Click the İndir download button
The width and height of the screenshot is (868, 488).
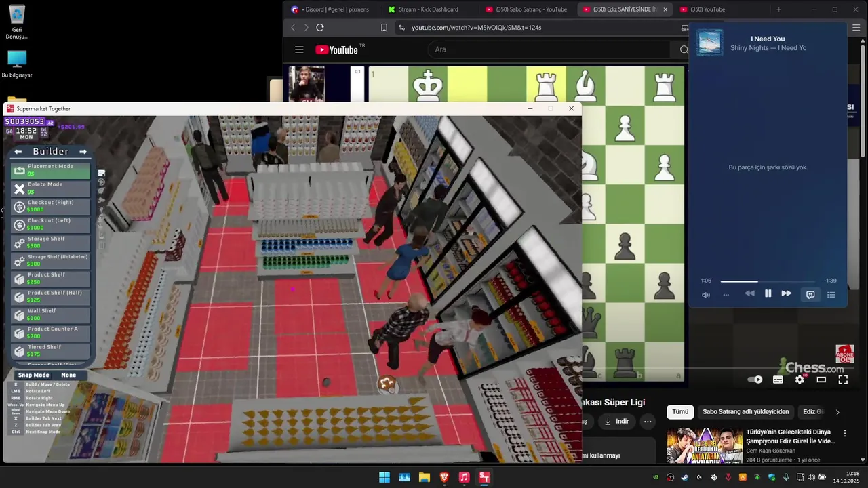point(616,421)
